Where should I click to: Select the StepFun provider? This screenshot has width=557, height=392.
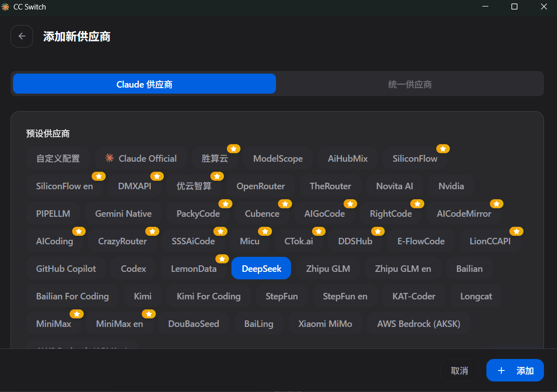(x=282, y=296)
